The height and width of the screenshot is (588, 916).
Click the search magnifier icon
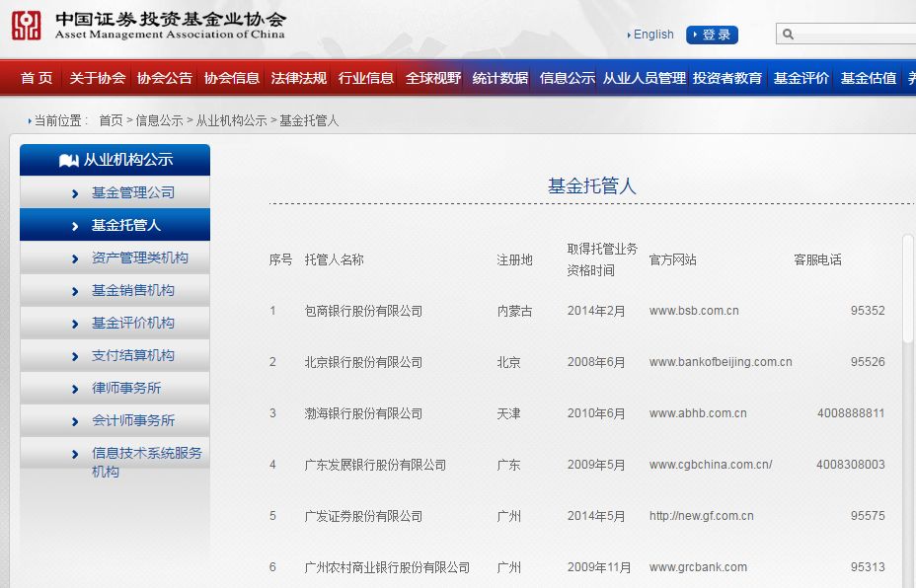coord(788,34)
